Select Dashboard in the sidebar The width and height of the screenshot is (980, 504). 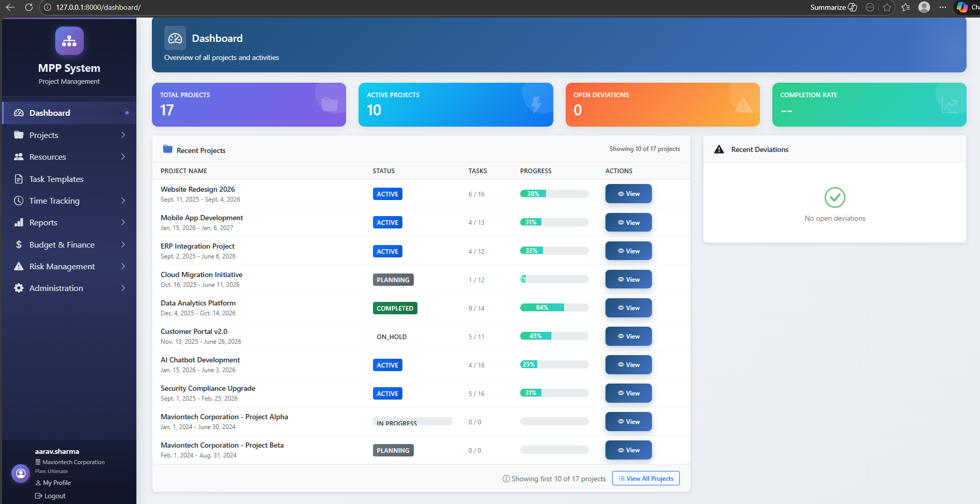pyautogui.click(x=50, y=113)
